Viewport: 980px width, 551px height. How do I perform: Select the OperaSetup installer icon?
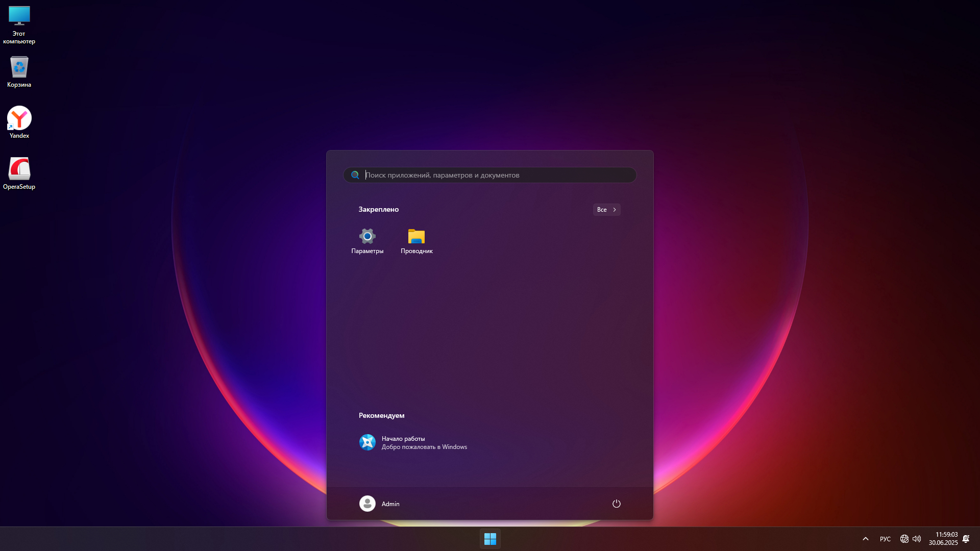tap(19, 170)
